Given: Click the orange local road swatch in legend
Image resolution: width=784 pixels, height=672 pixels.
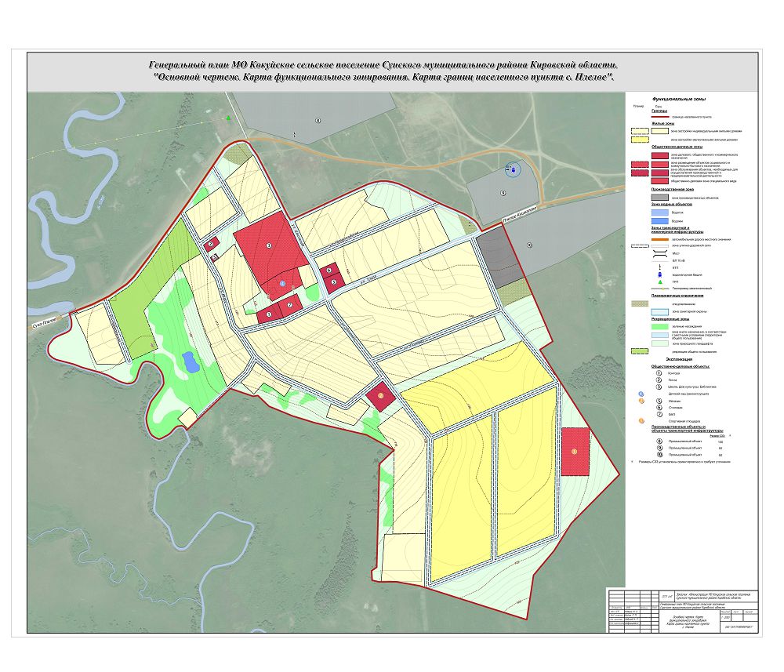Looking at the screenshot, I should click(660, 239).
